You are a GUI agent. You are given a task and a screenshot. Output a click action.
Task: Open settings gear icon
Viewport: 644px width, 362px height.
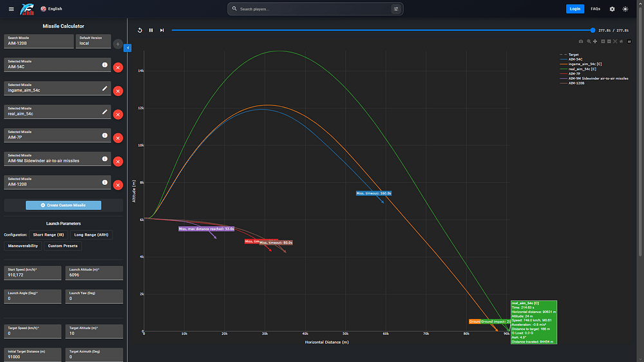612,8
